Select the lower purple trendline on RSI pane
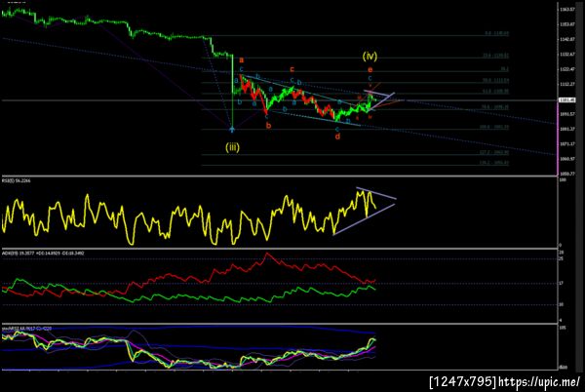This screenshot has height=392, width=585. coord(364,219)
